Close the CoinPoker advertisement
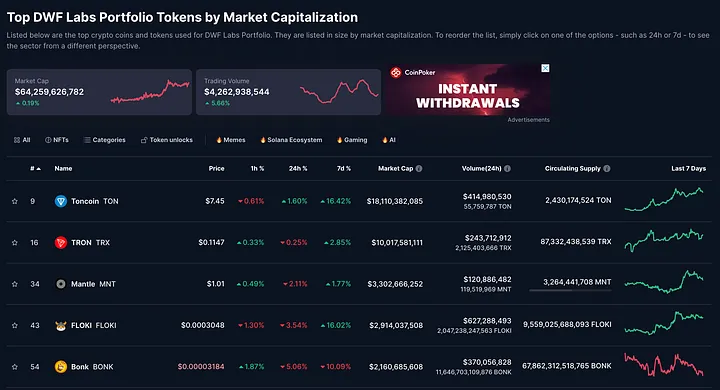 click(545, 68)
